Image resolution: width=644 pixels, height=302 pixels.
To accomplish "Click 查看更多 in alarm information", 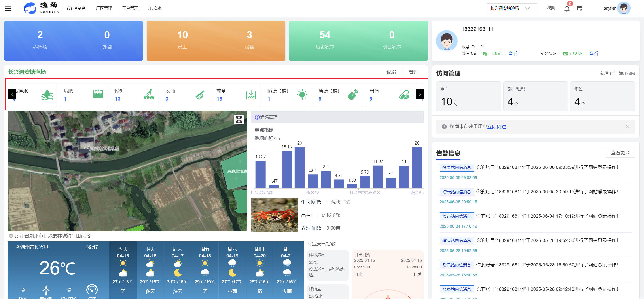I will pyautogui.click(x=620, y=153).
